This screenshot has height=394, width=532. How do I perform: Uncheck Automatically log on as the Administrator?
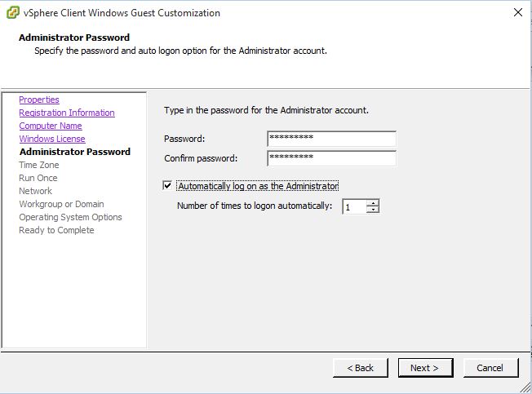pos(167,185)
